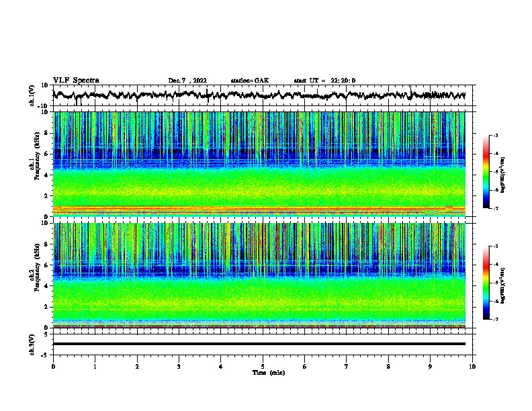Click the "VLF Spectra" title text
The width and height of the screenshot is (532, 411).
76,81
